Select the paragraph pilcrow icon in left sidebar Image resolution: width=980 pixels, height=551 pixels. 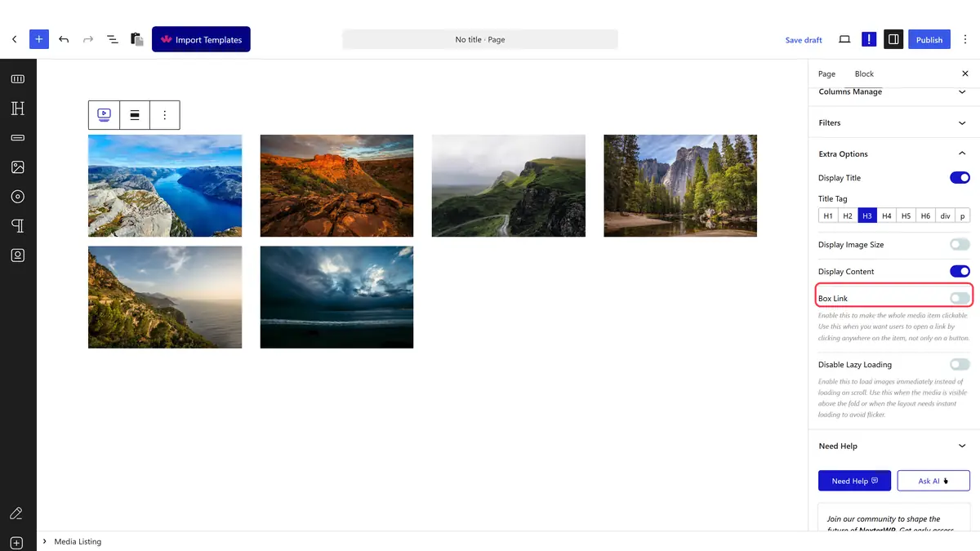(x=18, y=225)
